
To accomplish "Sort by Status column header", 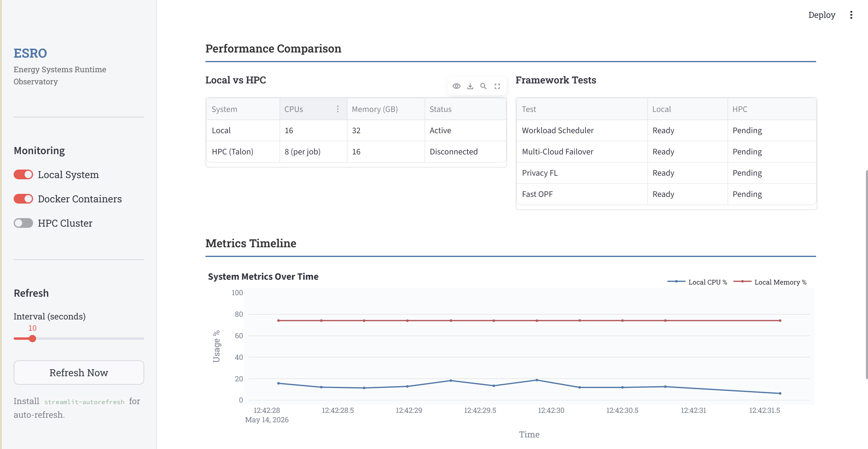I will coord(465,109).
